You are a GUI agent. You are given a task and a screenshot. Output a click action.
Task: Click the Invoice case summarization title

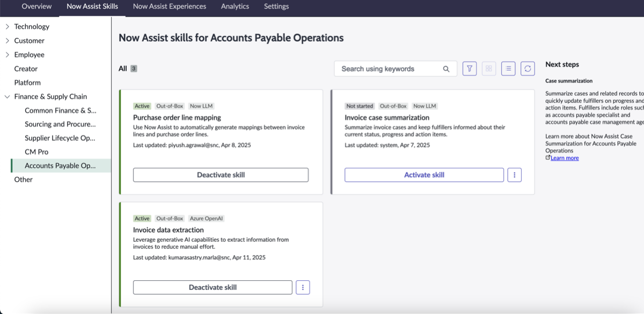pyautogui.click(x=387, y=117)
